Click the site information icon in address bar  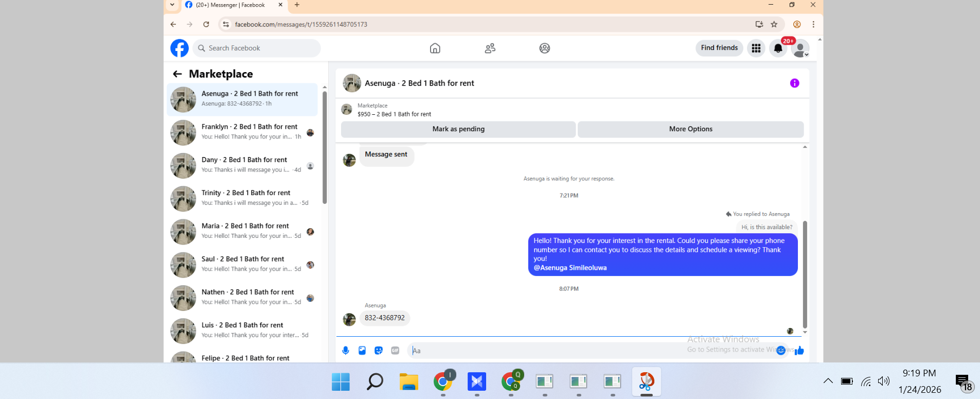[x=226, y=24]
